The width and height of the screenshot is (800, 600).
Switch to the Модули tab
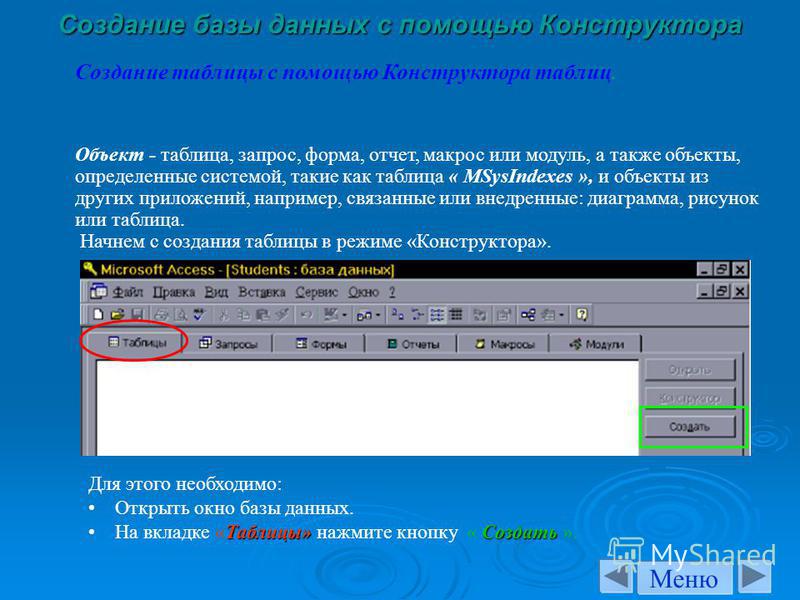click(x=596, y=343)
